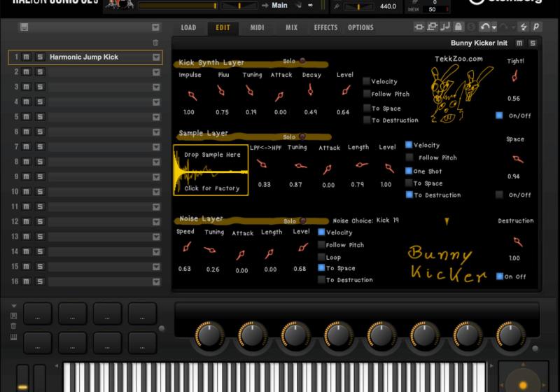Open the TekkZoo.com link
560x392 pixels.
tap(458, 59)
